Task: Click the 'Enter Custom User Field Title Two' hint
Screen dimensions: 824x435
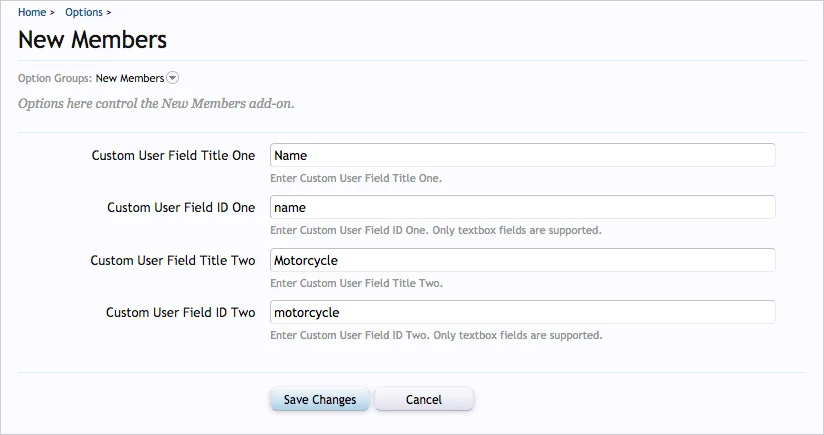Action: click(x=356, y=283)
